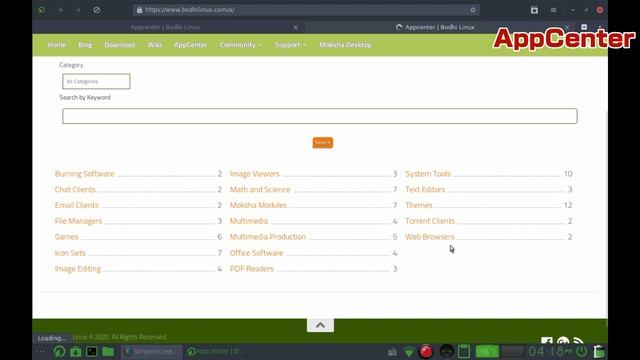Screen dimensions: 640x360
Task: Open the Themes category
Action: [419, 205]
